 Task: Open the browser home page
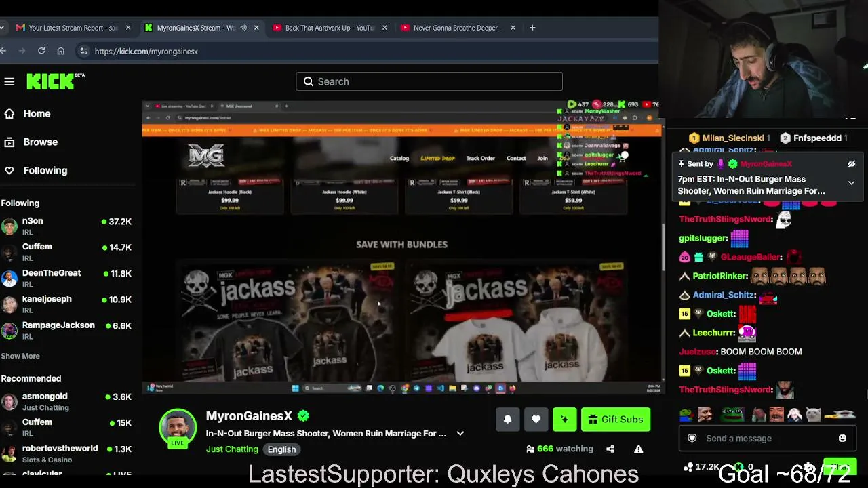click(x=61, y=51)
